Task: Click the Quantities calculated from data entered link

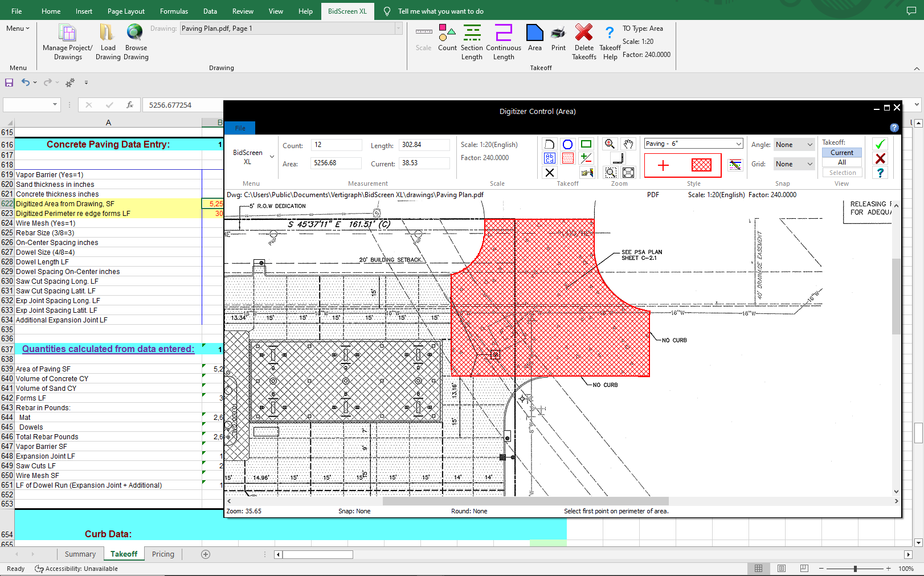Action: tap(108, 349)
